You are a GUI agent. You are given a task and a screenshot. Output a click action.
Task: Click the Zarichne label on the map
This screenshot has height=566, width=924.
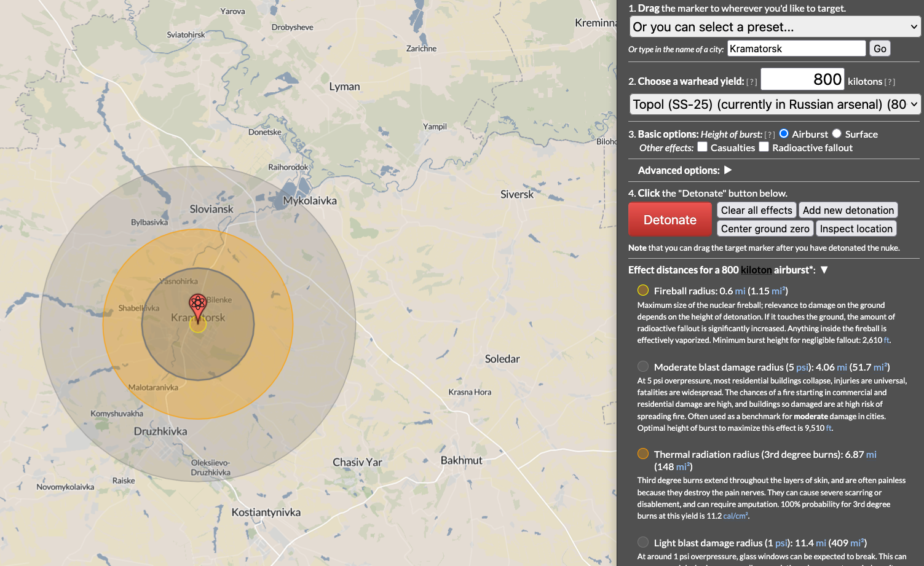point(421,49)
